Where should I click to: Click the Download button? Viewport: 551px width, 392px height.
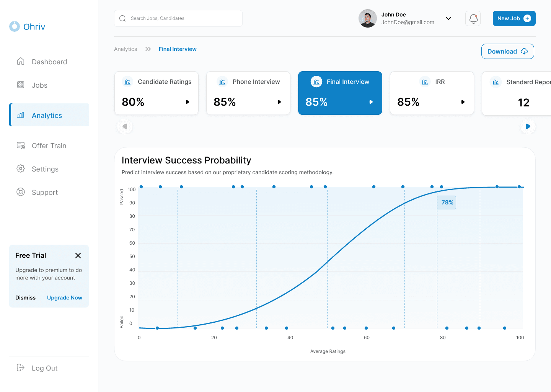coord(507,51)
